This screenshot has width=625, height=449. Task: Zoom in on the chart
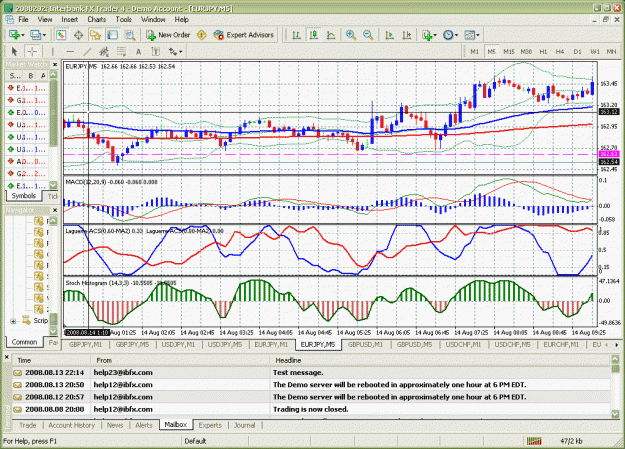click(351, 35)
